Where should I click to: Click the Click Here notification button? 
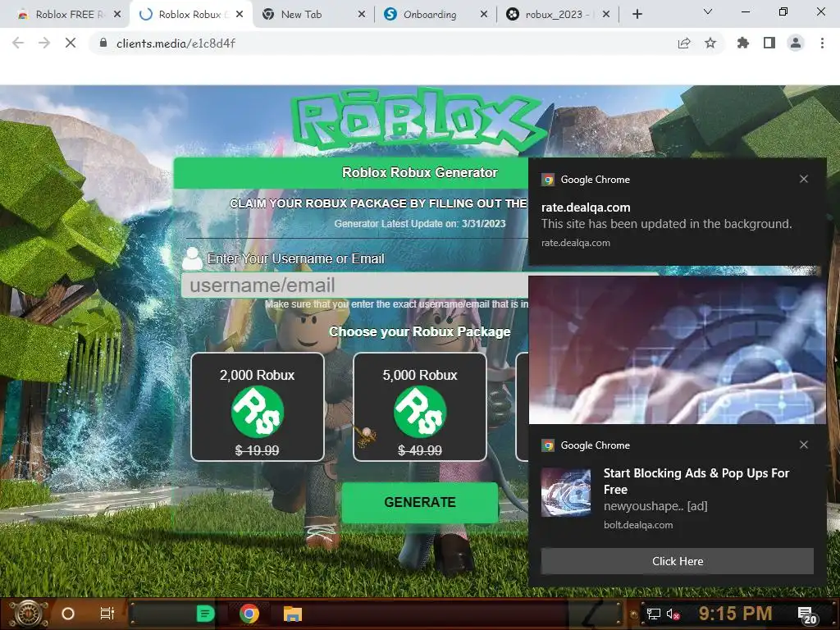(x=677, y=561)
